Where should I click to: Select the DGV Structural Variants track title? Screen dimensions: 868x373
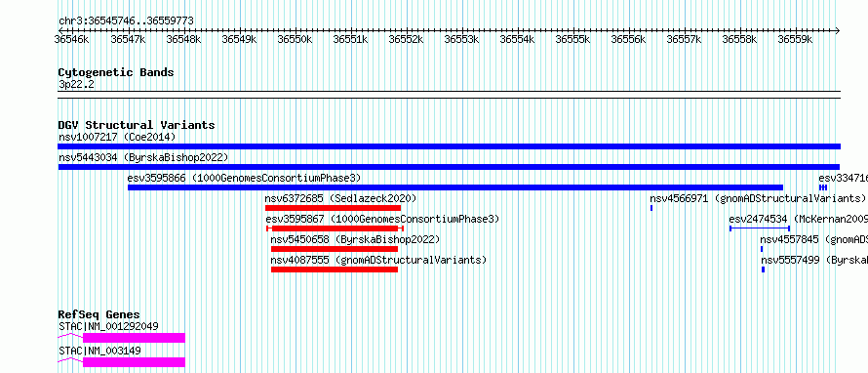[x=137, y=125]
